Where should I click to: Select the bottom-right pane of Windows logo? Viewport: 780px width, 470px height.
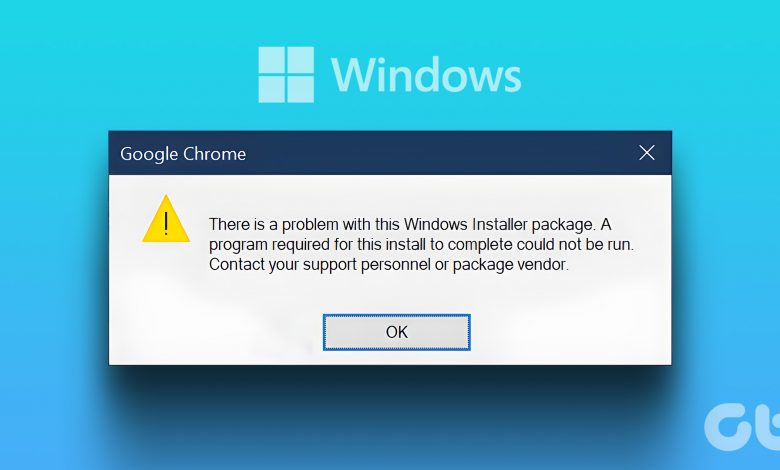pyautogui.click(x=300, y=89)
